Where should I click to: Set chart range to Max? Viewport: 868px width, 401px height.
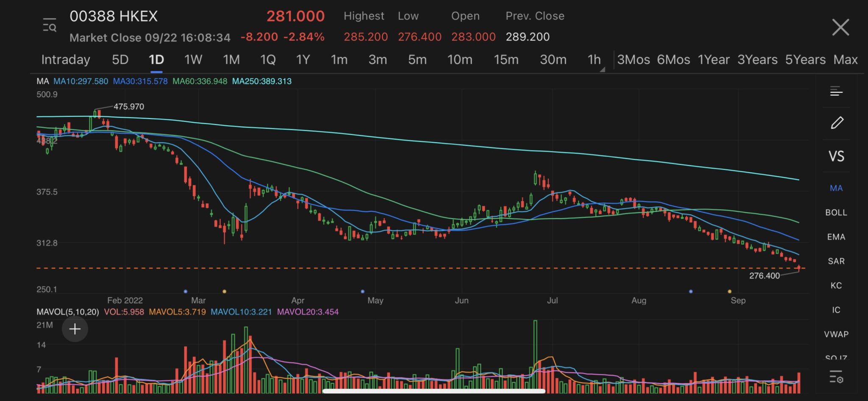point(846,60)
